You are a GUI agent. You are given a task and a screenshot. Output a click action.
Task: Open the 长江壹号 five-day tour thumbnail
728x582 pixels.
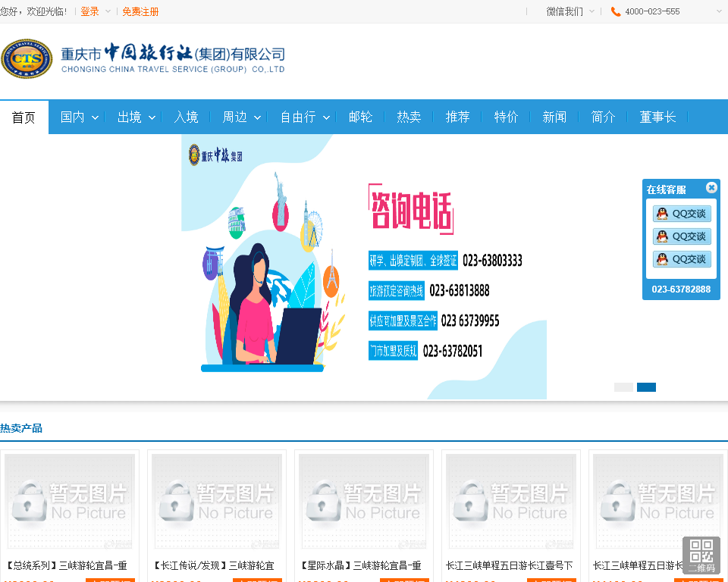tap(511, 501)
